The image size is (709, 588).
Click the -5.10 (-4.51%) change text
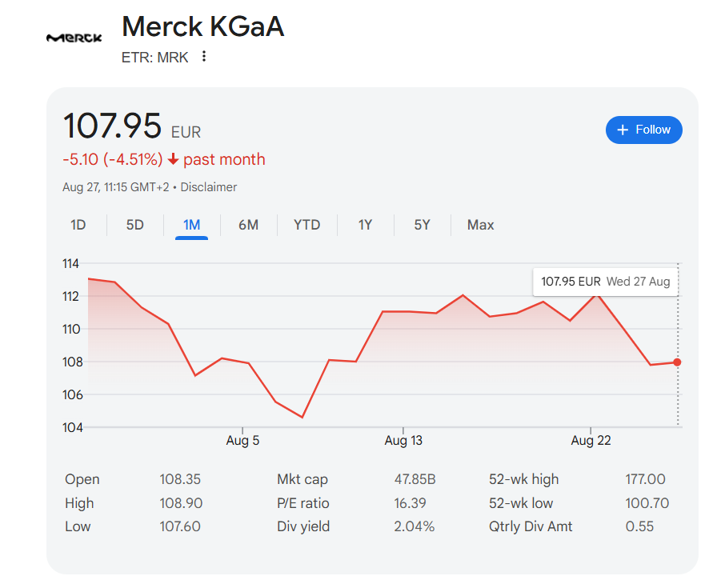coord(113,159)
